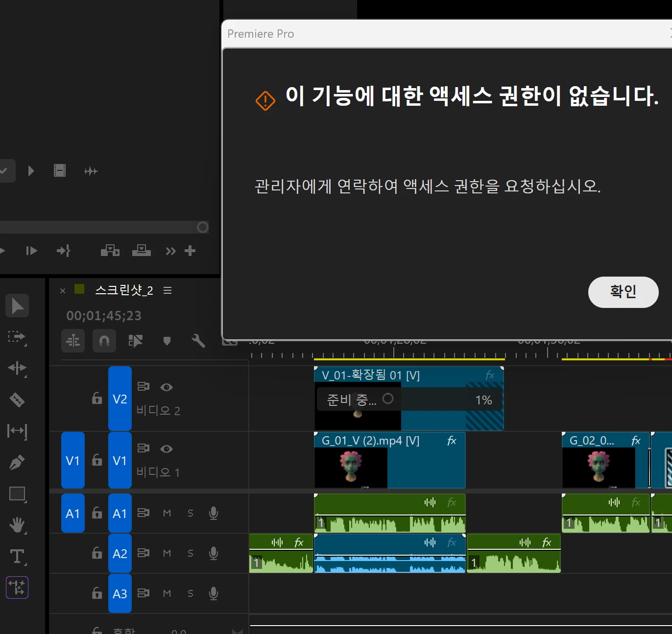Viewport: 672px width, 634px height.
Task: Enable voice-over record on A2
Action: tap(214, 553)
